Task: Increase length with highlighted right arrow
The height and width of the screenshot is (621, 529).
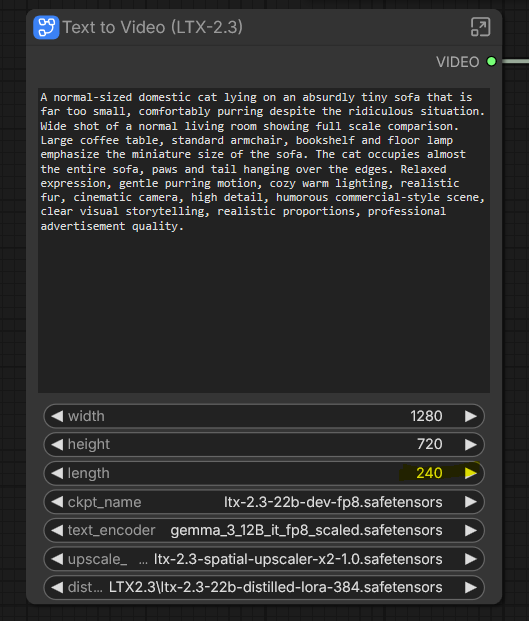Action: point(470,473)
